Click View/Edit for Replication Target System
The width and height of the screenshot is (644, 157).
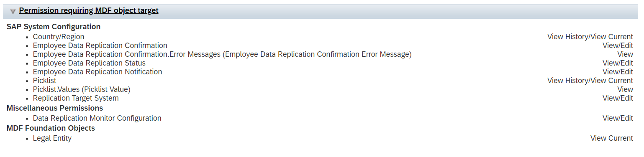pos(618,98)
